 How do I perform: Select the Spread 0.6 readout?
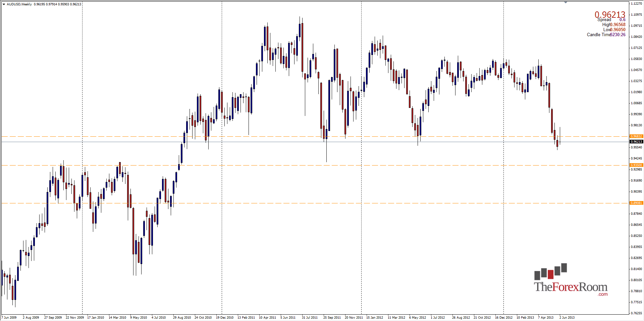click(610, 20)
